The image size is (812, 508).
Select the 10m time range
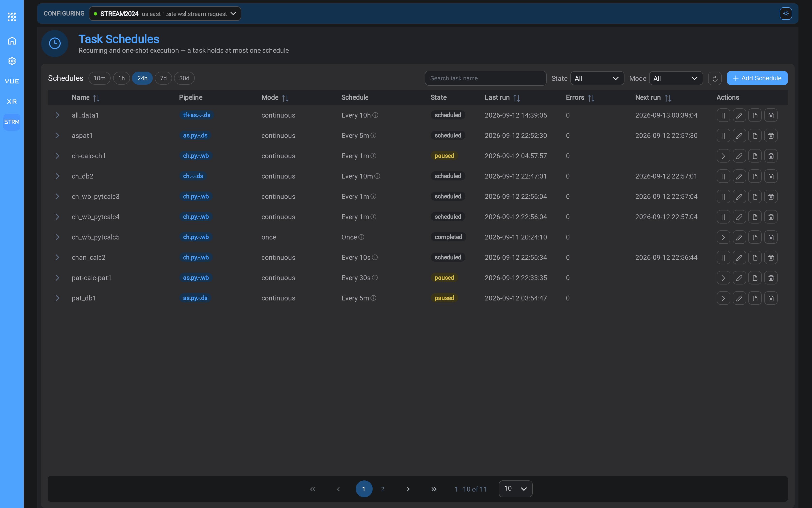(99, 78)
